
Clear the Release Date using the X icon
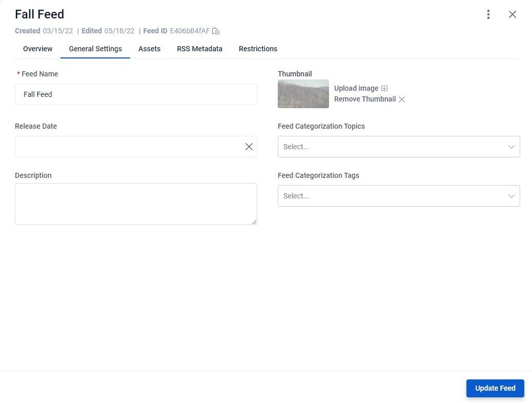click(x=249, y=147)
